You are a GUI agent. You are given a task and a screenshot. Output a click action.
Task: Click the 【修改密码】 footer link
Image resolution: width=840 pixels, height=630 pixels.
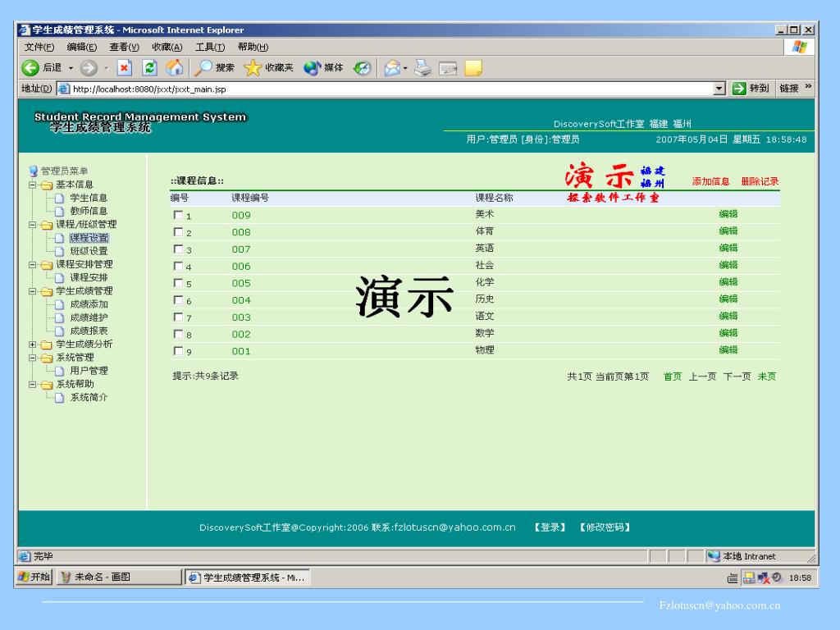(605, 527)
